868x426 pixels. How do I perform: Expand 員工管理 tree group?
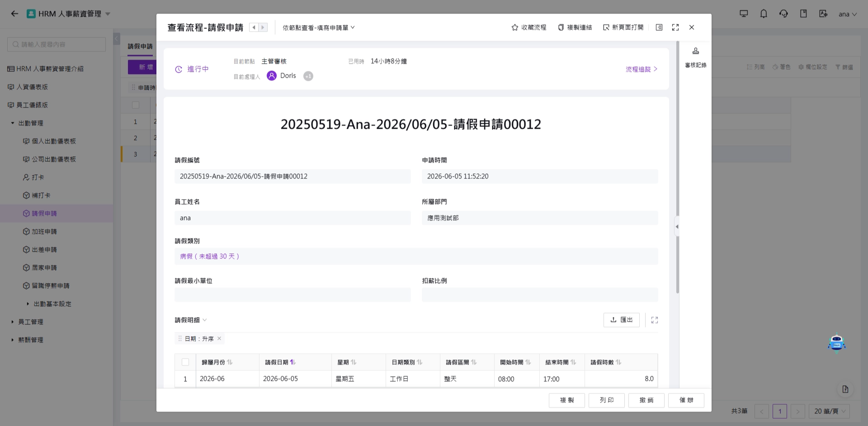point(13,322)
